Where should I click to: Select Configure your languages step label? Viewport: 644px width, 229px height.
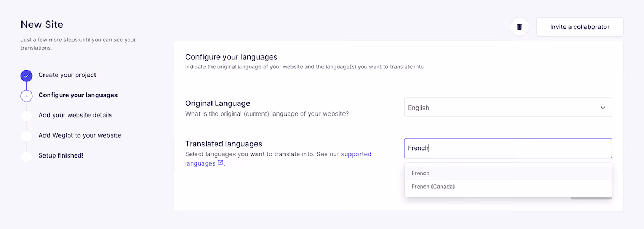(78, 95)
